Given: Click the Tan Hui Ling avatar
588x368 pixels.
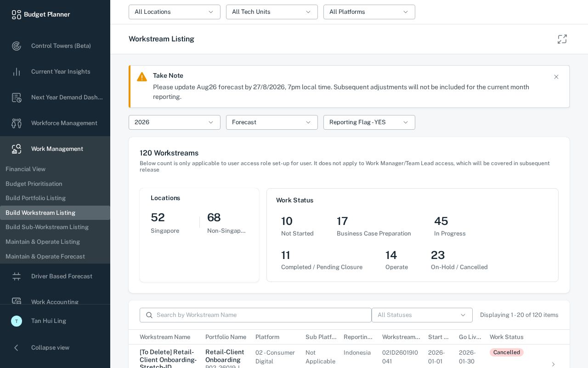Looking at the screenshot, I should (17, 321).
